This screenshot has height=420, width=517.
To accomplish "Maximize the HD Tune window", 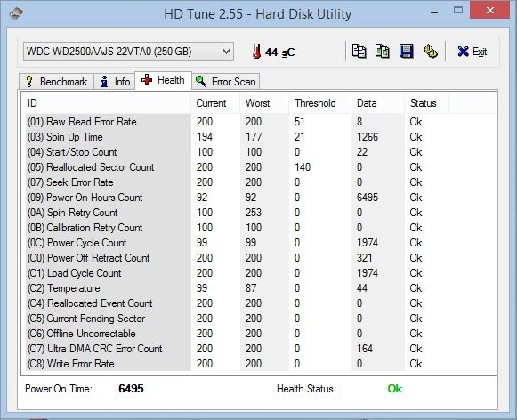I will (x=458, y=11).
